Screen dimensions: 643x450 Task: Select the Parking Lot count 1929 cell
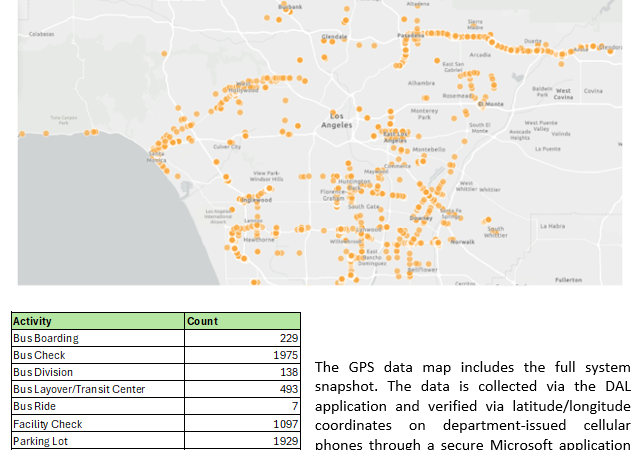tap(242, 440)
